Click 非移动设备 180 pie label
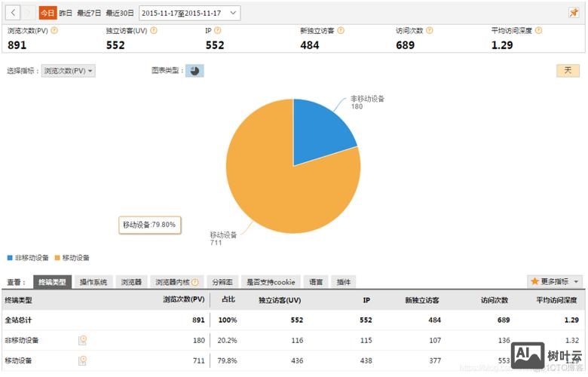Viewport: 588px width, 377px height. tap(367, 102)
